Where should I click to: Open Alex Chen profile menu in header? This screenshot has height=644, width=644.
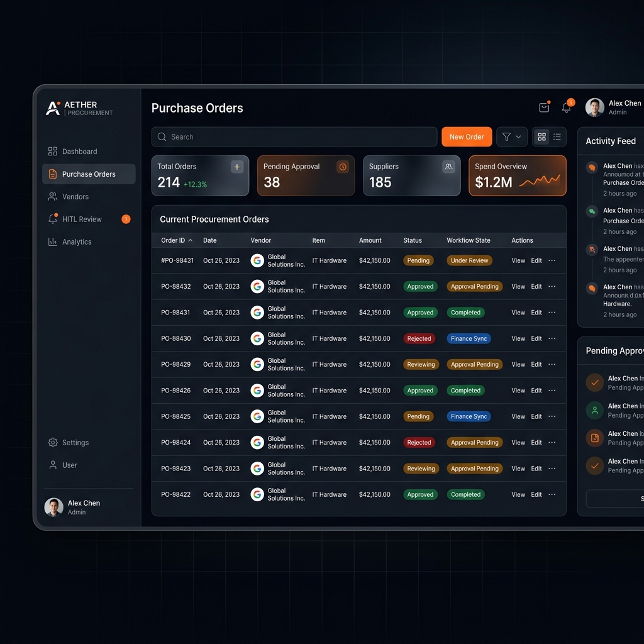coord(614,107)
